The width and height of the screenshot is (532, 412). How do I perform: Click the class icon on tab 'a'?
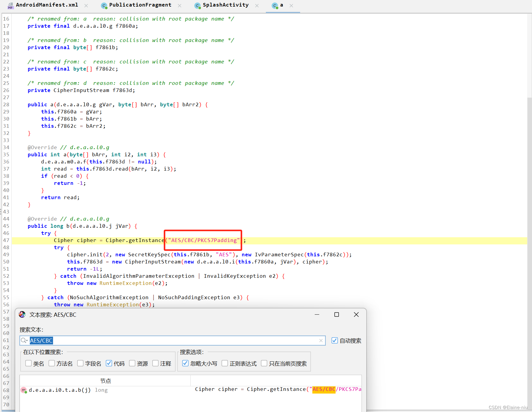point(275,6)
